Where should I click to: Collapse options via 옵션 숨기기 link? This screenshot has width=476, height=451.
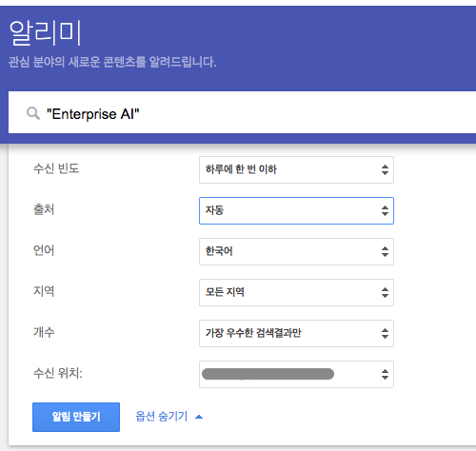(162, 417)
